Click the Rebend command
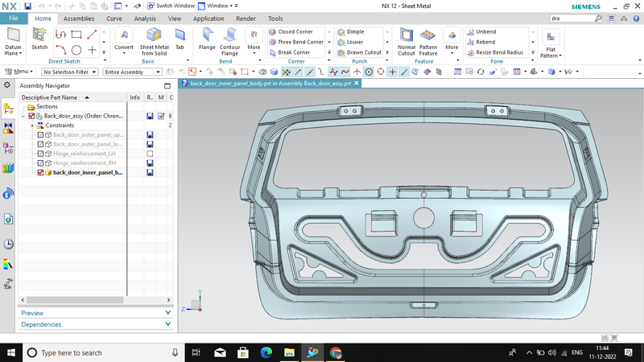The width and height of the screenshot is (644, 362). pyautogui.click(x=481, y=42)
